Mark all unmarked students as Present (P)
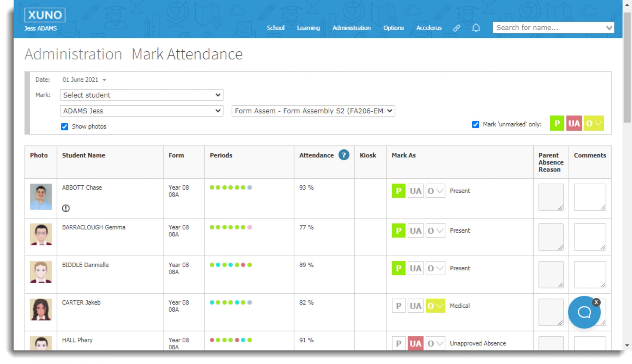The height and width of the screenshot is (364, 632). [x=556, y=123]
